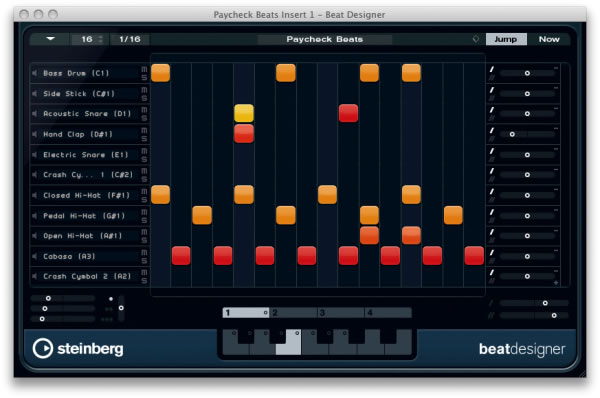The image size is (600, 398).
Task: Preview Bass Drum sound via speaker icon
Action: [x=35, y=73]
